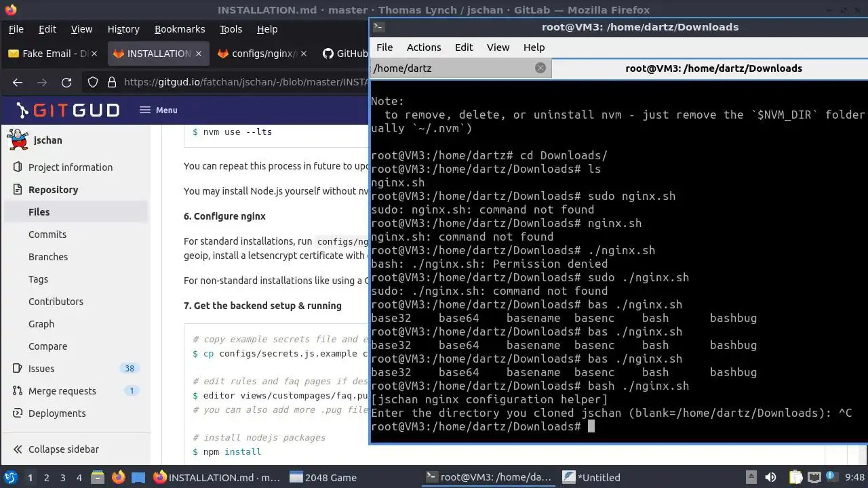Click the Firefox back arrow
Image resolution: width=868 pixels, height=488 pixels.
18,82
